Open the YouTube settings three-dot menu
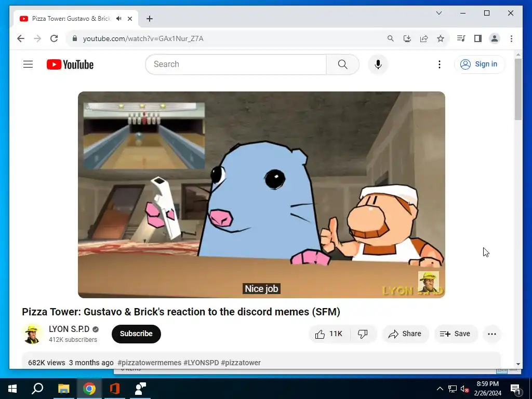The height and width of the screenshot is (399, 532). point(440,64)
